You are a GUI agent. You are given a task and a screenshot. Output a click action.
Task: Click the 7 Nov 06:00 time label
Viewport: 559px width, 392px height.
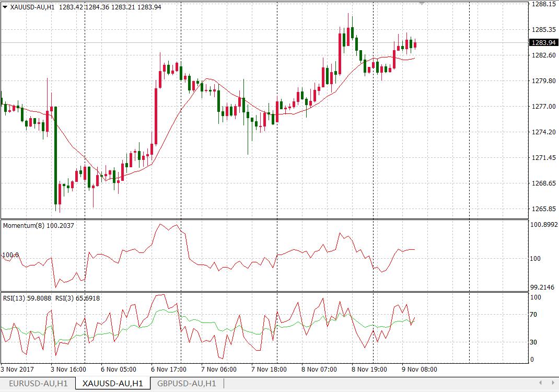pyautogui.click(x=219, y=370)
